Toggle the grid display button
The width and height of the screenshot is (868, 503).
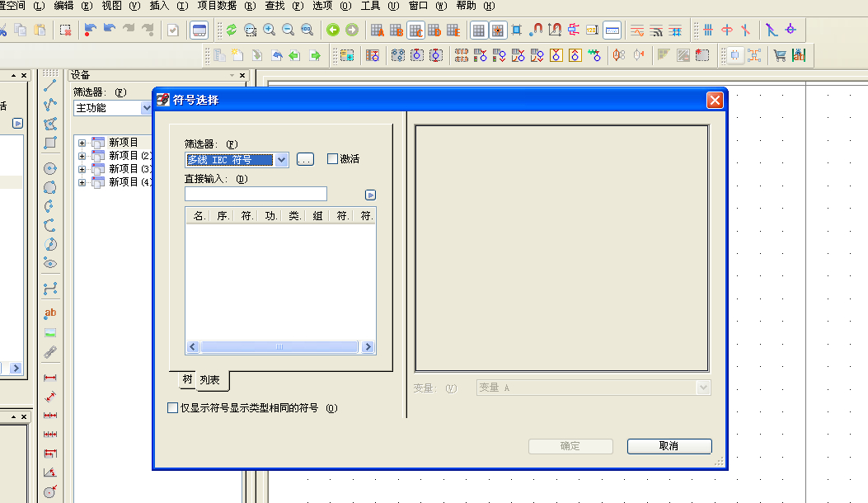click(478, 30)
